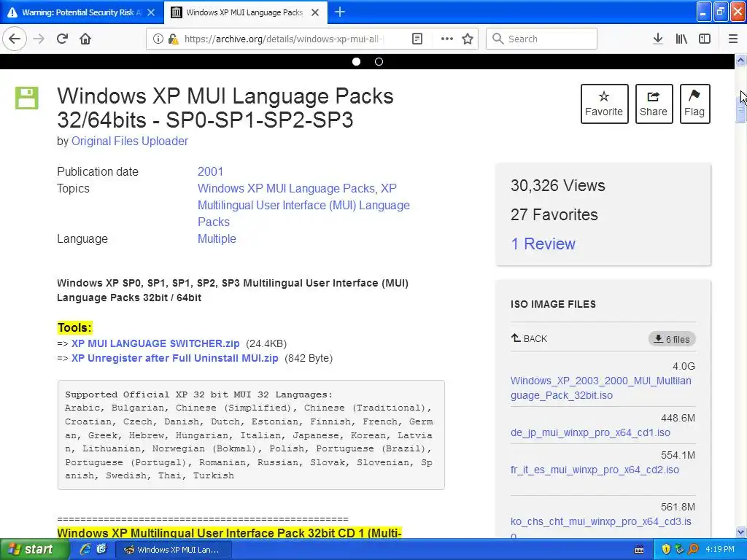Click the scrollbar down arrow

click(x=740, y=532)
